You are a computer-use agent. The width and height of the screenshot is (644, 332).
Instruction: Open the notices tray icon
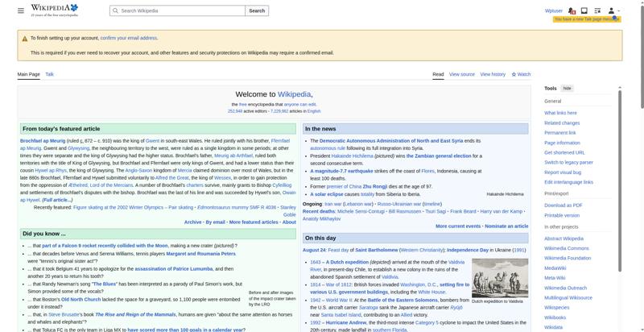point(584,10)
